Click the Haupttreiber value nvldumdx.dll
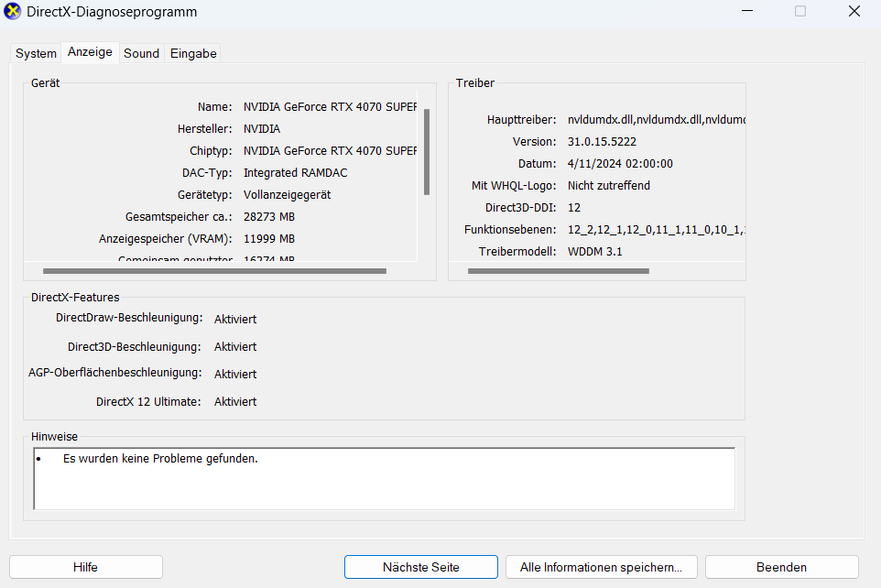Viewport: 881px width, 588px height. coord(657,120)
